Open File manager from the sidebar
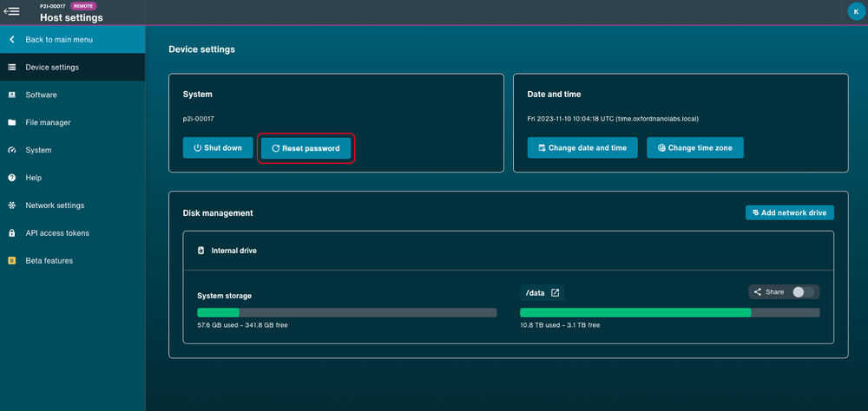The height and width of the screenshot is (411, 868). pyautogui.click(x=73, y=123)
